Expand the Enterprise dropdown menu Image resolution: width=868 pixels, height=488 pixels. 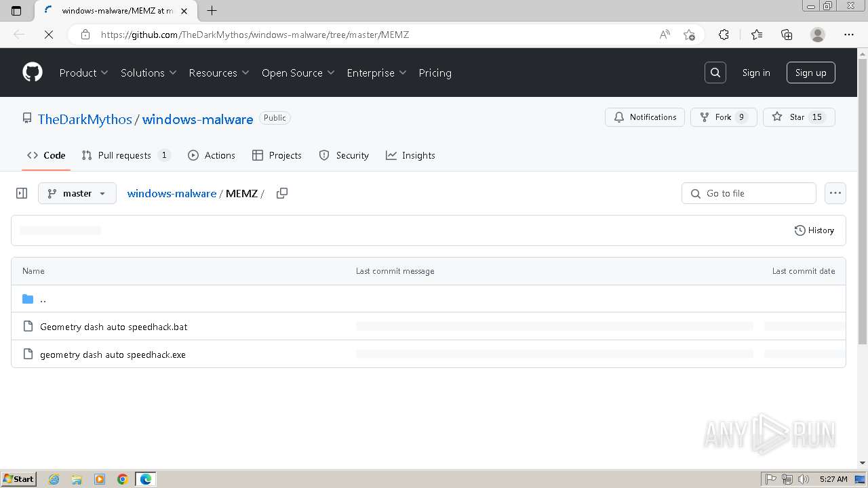(376, 73)
